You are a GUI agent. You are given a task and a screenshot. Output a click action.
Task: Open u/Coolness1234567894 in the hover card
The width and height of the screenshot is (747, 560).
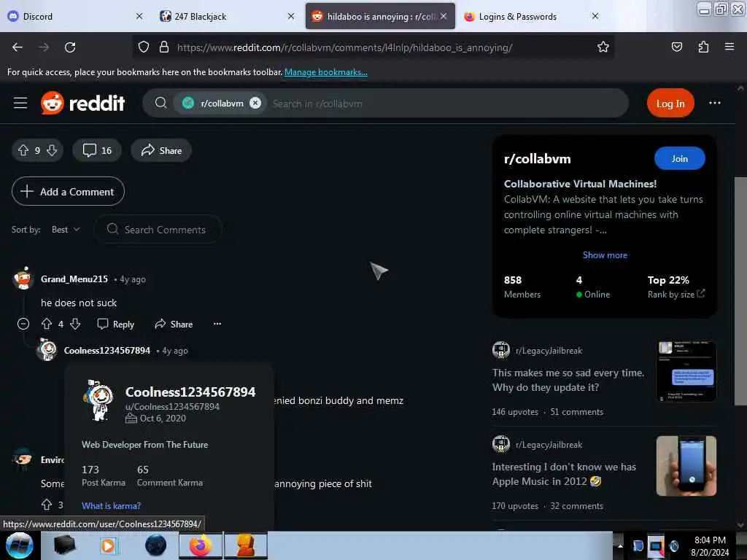coord(172,407)
